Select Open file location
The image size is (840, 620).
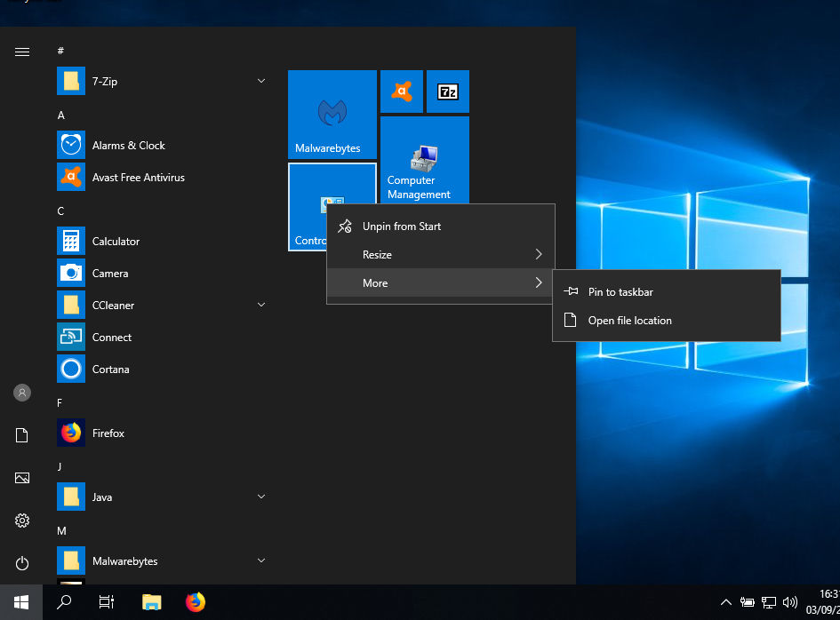pyautogui.click(x=667, y=320)
